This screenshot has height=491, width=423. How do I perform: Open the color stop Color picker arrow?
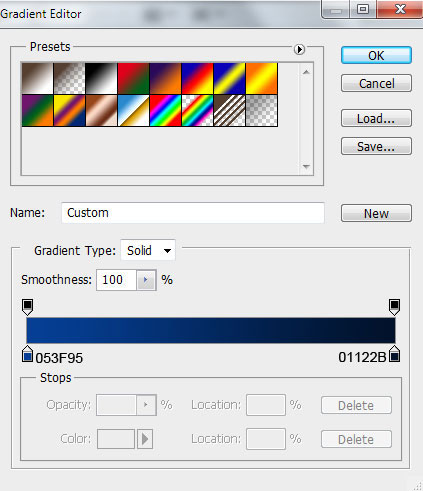(x=145, y=439)
